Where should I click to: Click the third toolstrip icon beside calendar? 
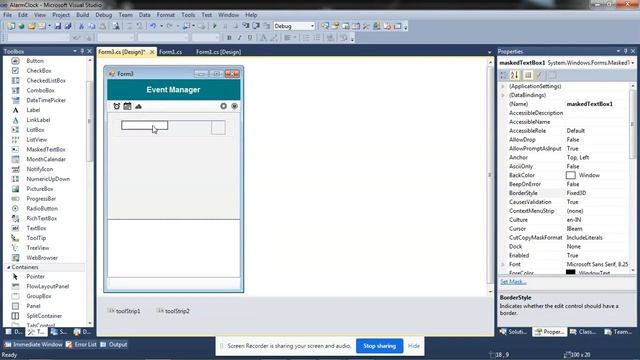pos(138,106)
